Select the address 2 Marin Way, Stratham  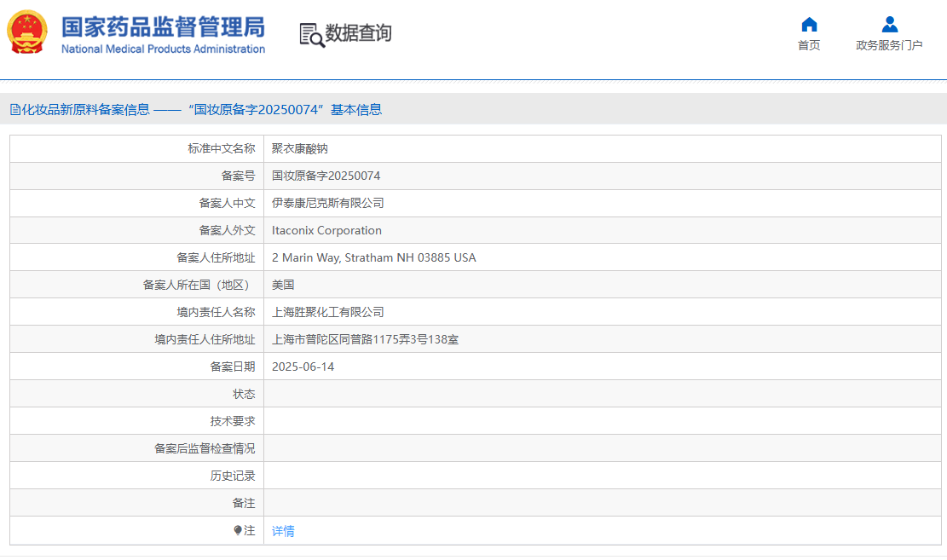tap(374, 257)
